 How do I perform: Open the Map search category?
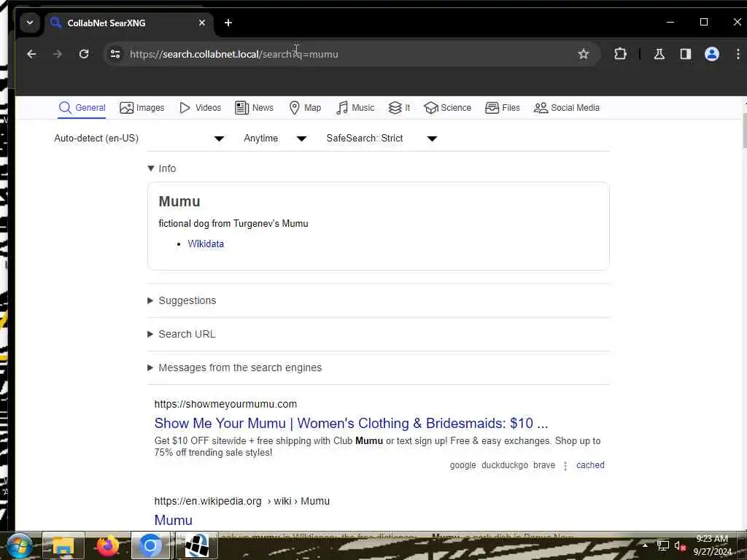click(305, 108)
